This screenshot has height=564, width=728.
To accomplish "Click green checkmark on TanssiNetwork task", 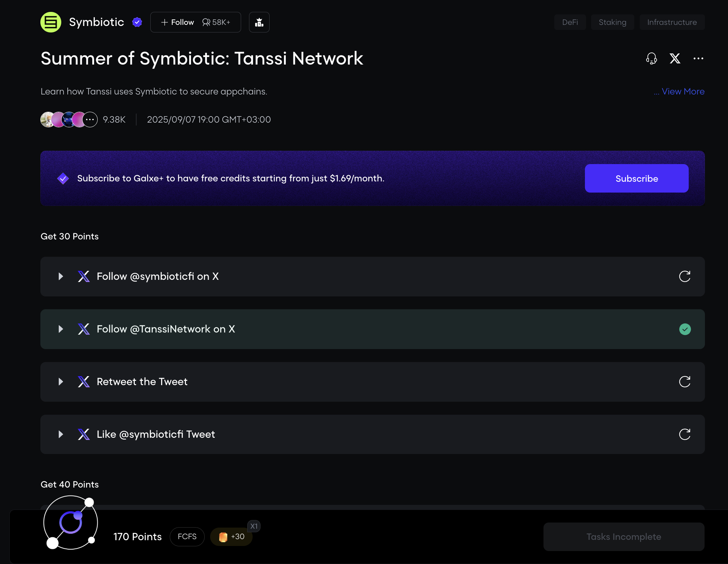I will [685, 329].
